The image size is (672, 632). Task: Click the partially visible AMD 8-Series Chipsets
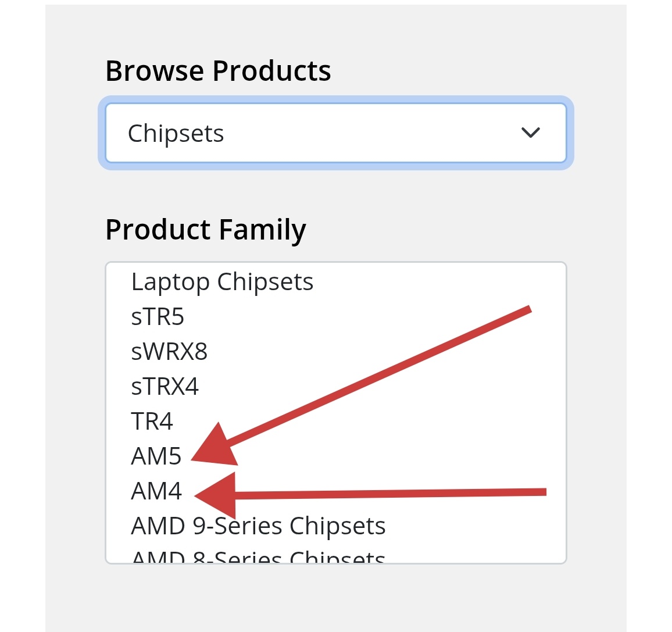[258, 557]
